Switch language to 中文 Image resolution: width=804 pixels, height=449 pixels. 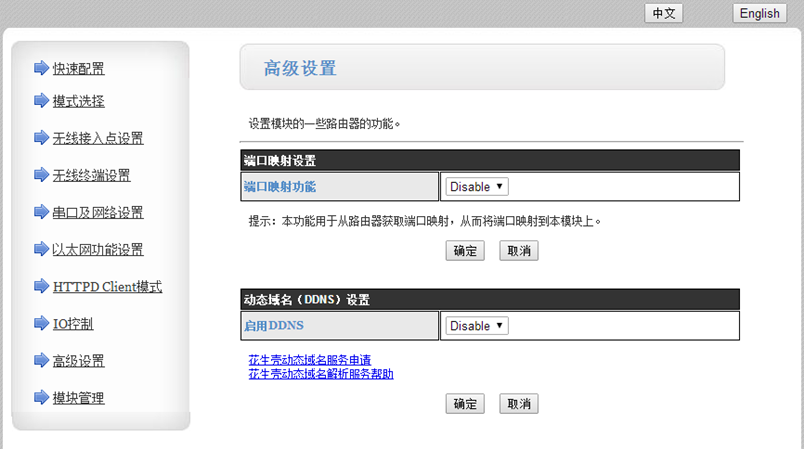coord(666,13)
